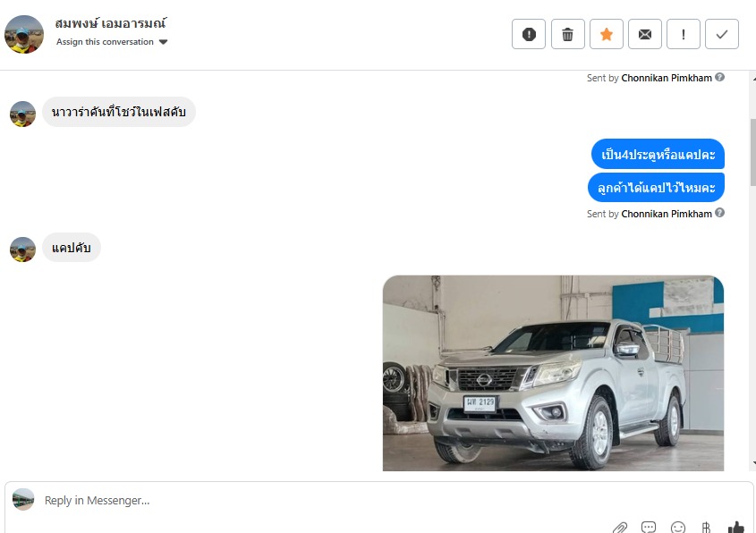Click the customer's avatar next to แคปคับ message

click(x=22, y=250)
